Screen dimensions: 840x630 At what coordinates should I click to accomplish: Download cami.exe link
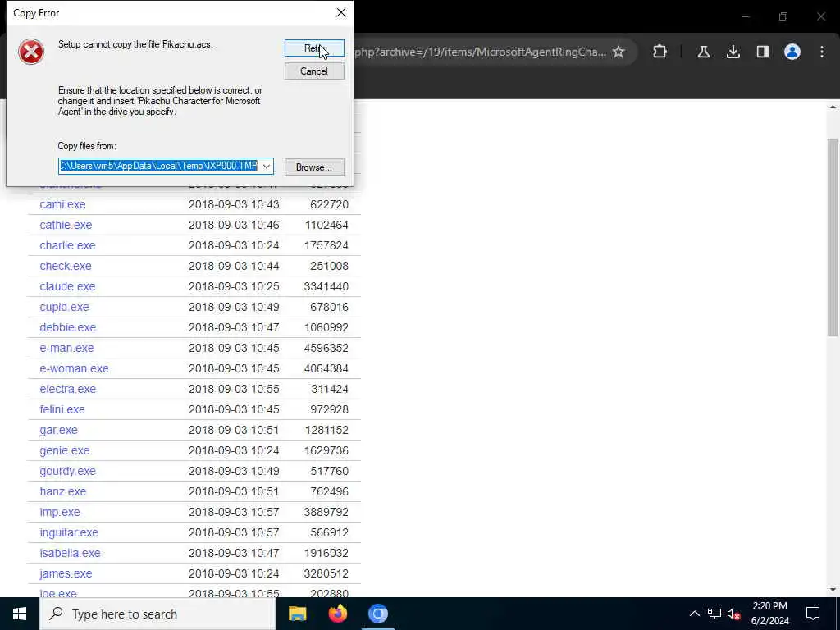click(62, 204)
